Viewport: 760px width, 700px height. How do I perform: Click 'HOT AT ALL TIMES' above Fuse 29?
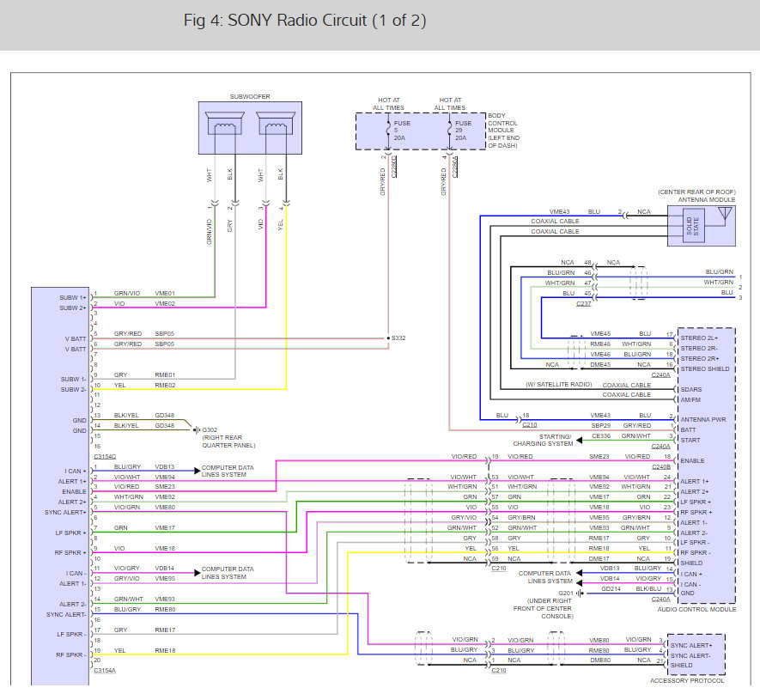pyautogui.click(x=449, y=104)
